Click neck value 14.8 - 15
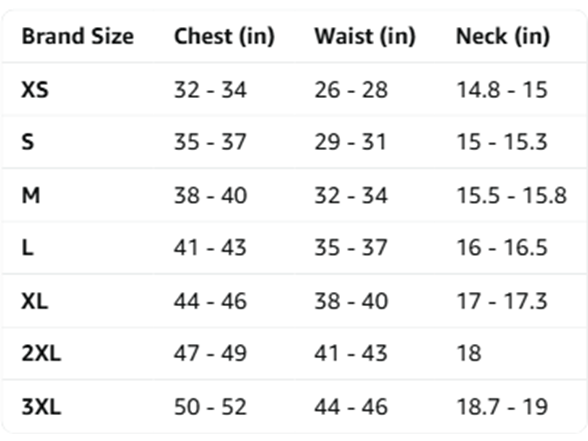The height and width of the screenshot is (441, 588). 502,90
